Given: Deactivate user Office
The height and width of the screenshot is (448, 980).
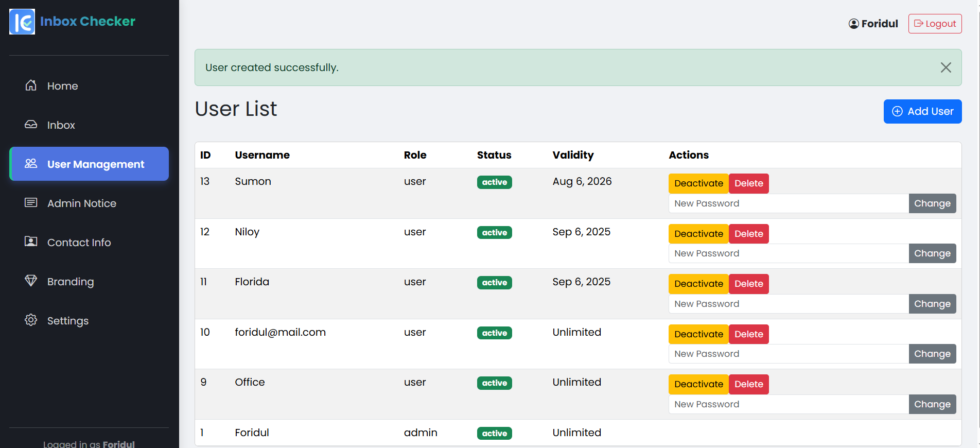Looking at the screenshot, I should 698,384.
